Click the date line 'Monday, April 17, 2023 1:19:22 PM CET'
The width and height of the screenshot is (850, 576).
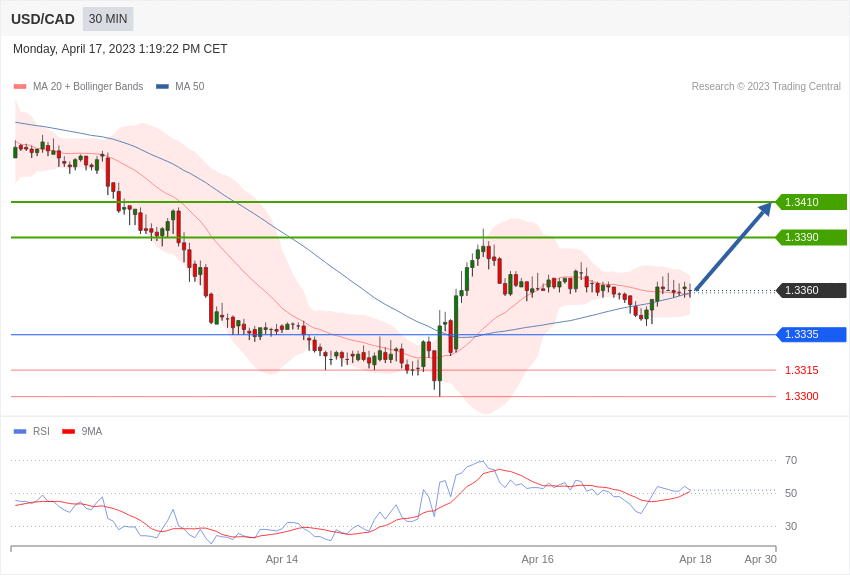pyautogui.click(x=120, y=49)
